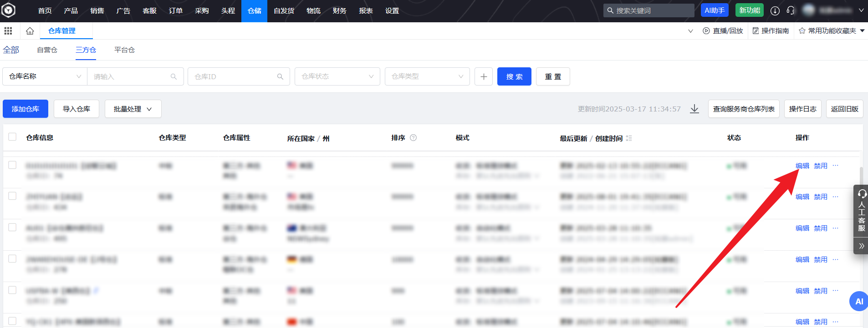Check the second warehouse row checkbox

pyautogui.click(x=12, y=196)
